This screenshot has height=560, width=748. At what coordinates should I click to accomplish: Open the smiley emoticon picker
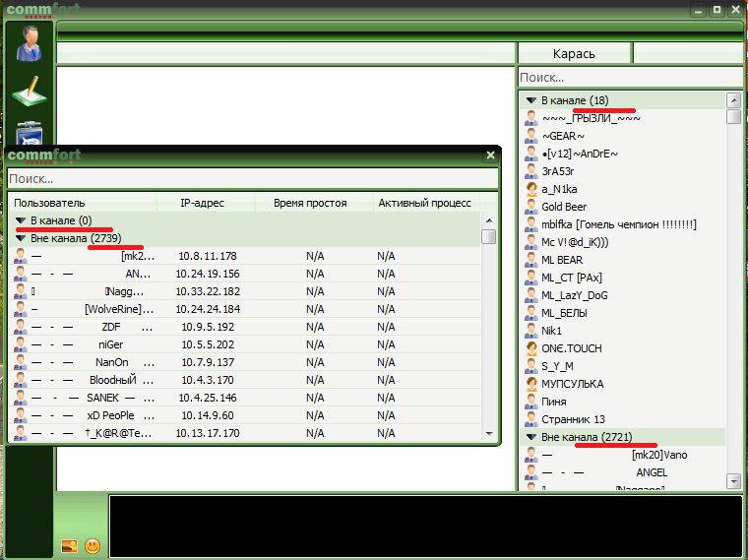tap(93, 545)
